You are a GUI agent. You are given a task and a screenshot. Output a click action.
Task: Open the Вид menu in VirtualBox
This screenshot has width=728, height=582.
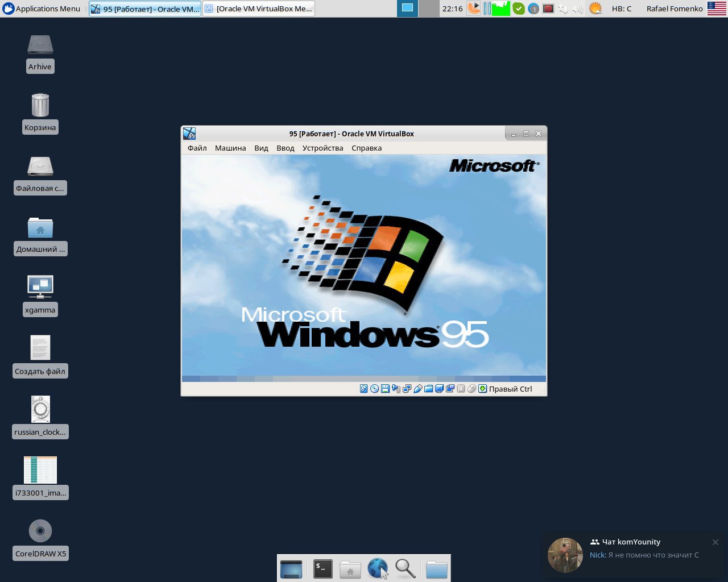point(261,148)
